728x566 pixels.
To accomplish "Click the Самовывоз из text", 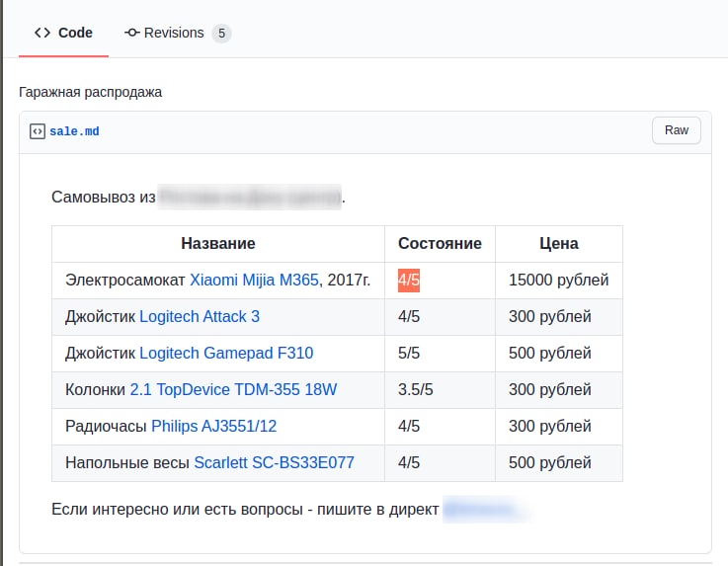I will coord(104,198).
